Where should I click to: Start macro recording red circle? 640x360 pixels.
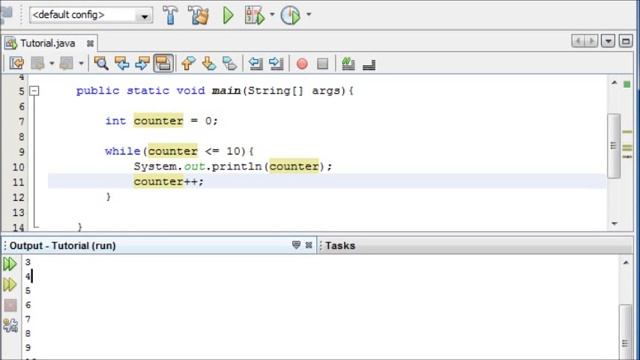tap(302, 64)
